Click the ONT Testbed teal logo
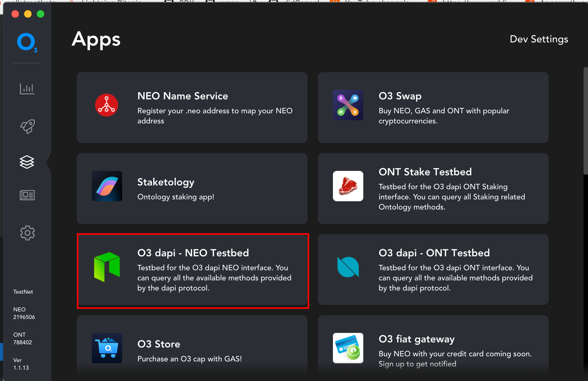Screen dimensions: 588x381 point(348,267)
